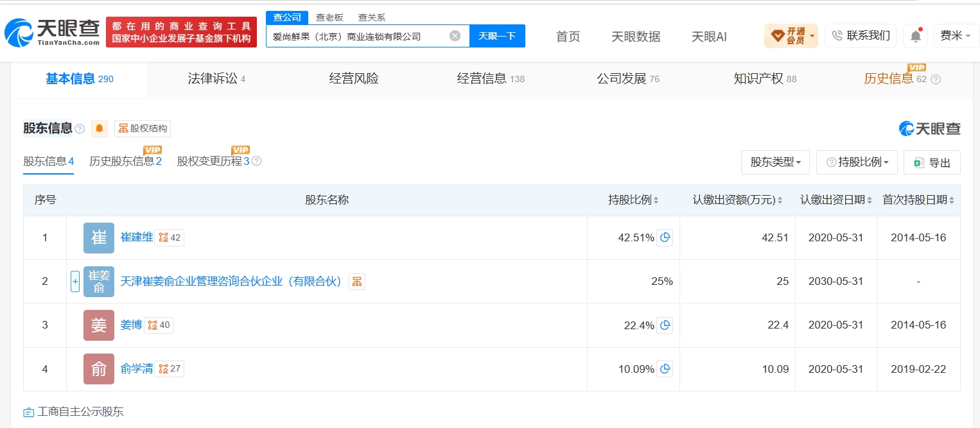The width and height of the screenshot is (980, 428).
Task: Select the 2030-05-31 date cell
Action: tap(836, 281)
